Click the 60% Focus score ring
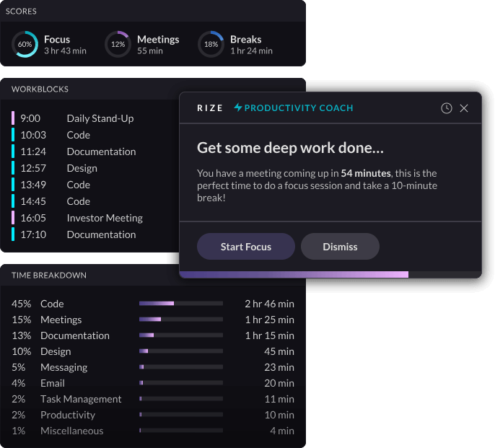The width and height of the screenshot is (495, 448). click(25, 44)
